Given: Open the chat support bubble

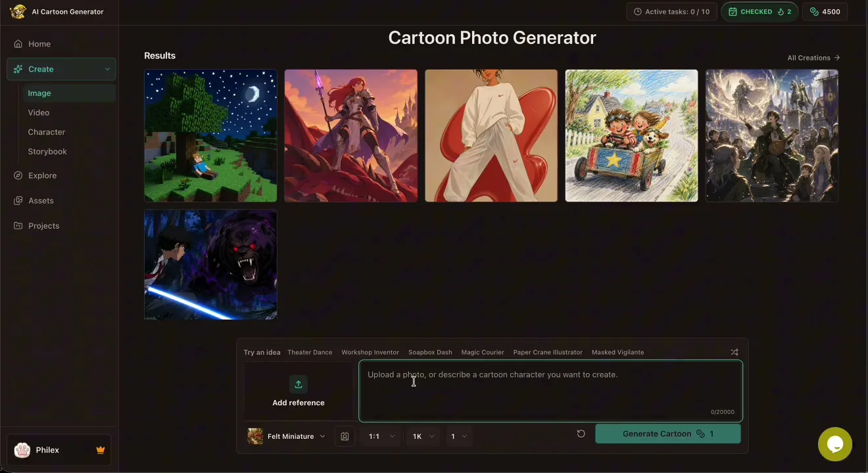Looking at the screenshot, I should (835, 444).
